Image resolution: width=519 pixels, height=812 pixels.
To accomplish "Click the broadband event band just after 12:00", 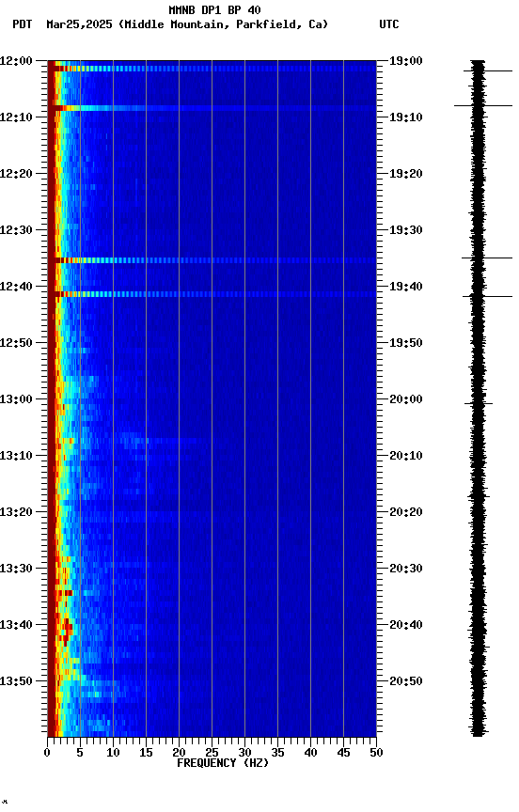I will (212, 69).
